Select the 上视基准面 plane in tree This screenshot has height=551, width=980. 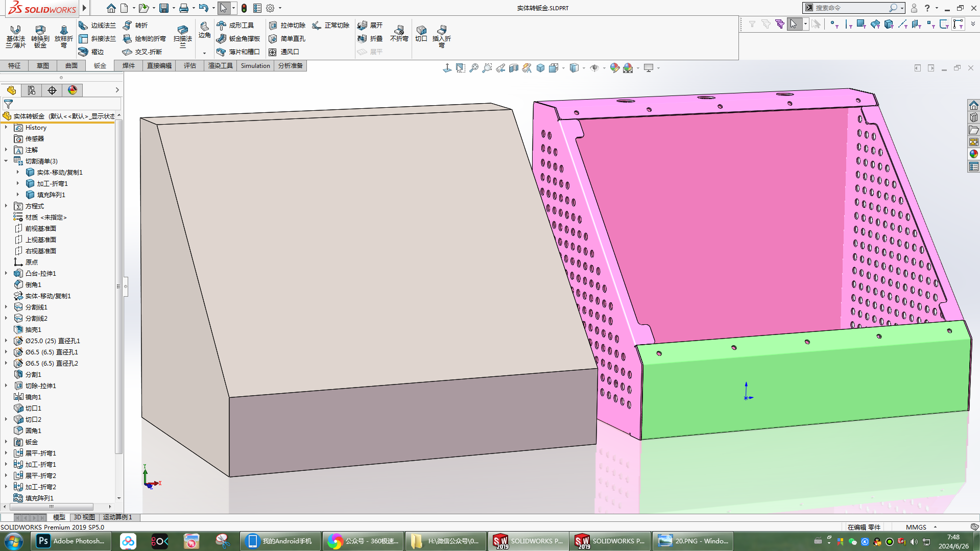pos(41,239)
